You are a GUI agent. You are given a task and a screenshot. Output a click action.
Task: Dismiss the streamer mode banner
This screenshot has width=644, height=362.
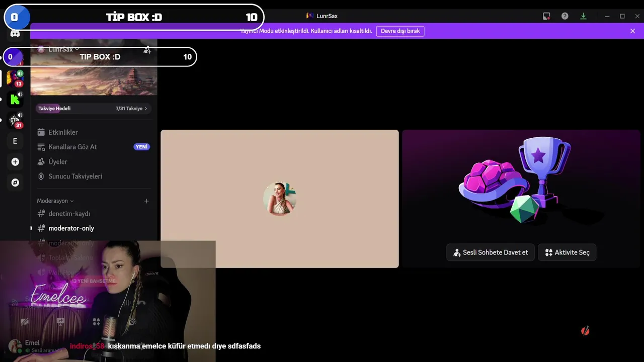tap(632, 31)
